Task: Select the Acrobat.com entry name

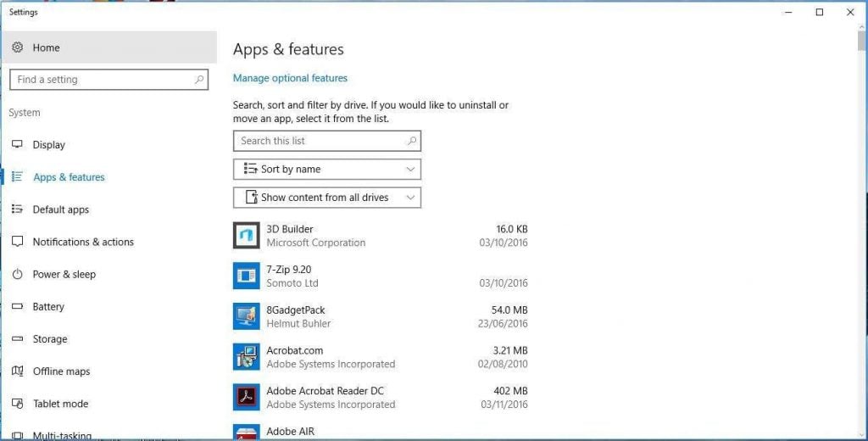Action: [294, 350]
